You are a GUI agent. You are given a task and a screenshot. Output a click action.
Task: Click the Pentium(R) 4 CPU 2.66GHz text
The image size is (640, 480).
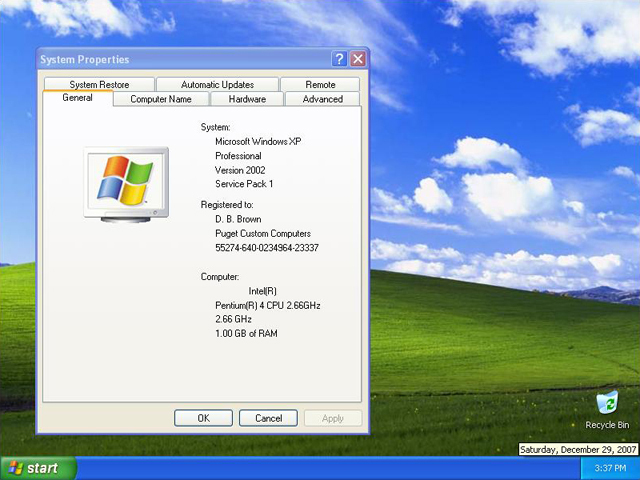(267, 305)
